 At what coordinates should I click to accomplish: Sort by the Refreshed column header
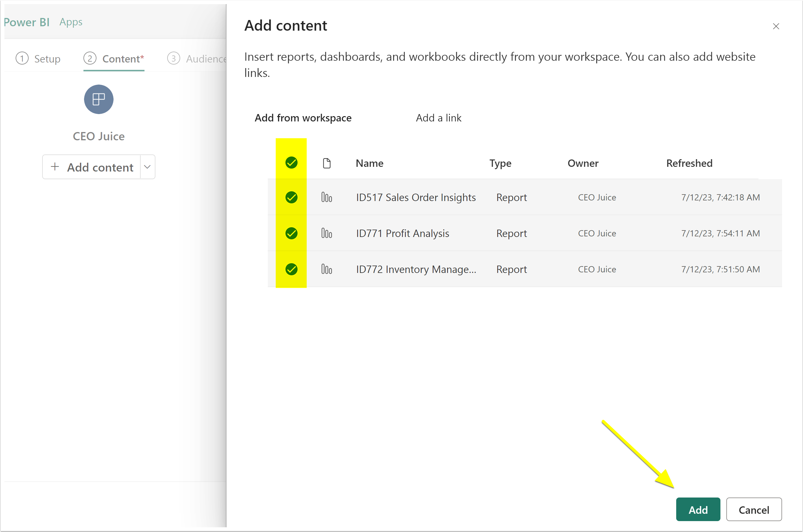pos(689,163)
